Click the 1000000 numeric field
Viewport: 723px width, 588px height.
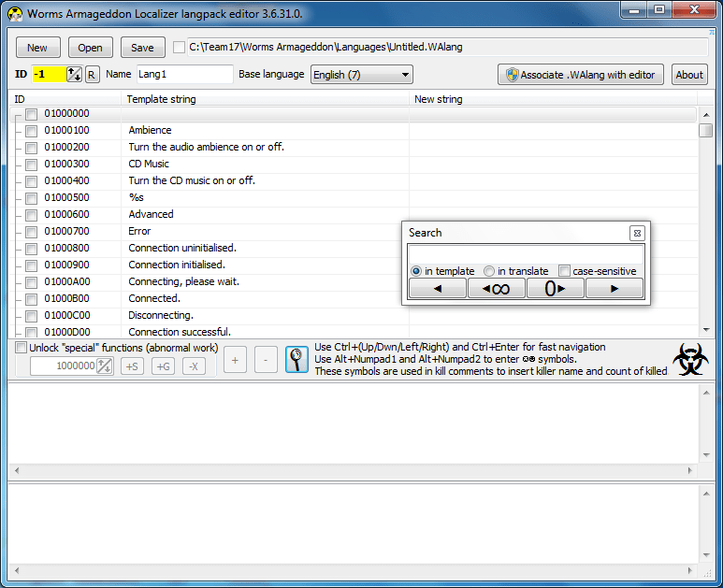[64, 366]
